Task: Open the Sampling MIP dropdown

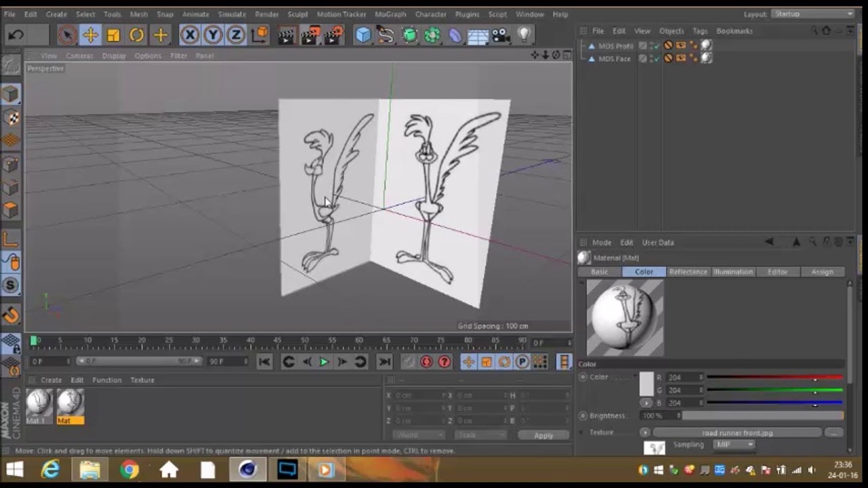Action: [x=733, y=445]
